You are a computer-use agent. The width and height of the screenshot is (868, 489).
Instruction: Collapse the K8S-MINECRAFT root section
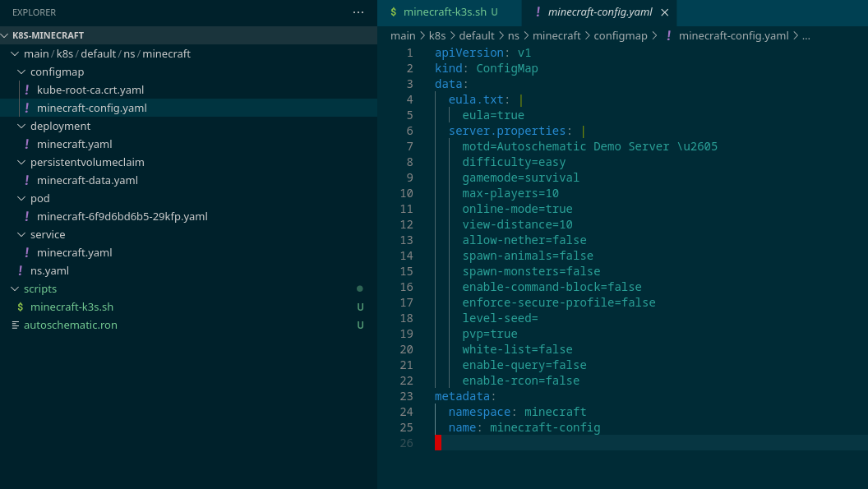click(6, 35)
